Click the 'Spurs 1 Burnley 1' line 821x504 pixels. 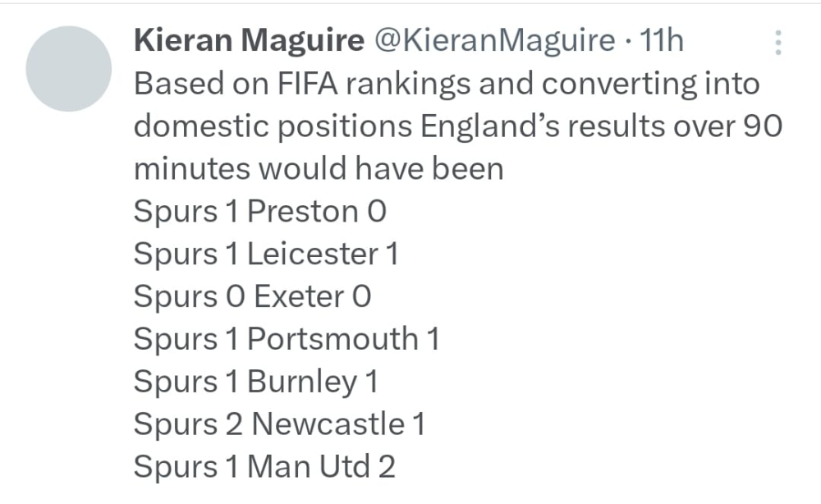(x=255, y=383)
